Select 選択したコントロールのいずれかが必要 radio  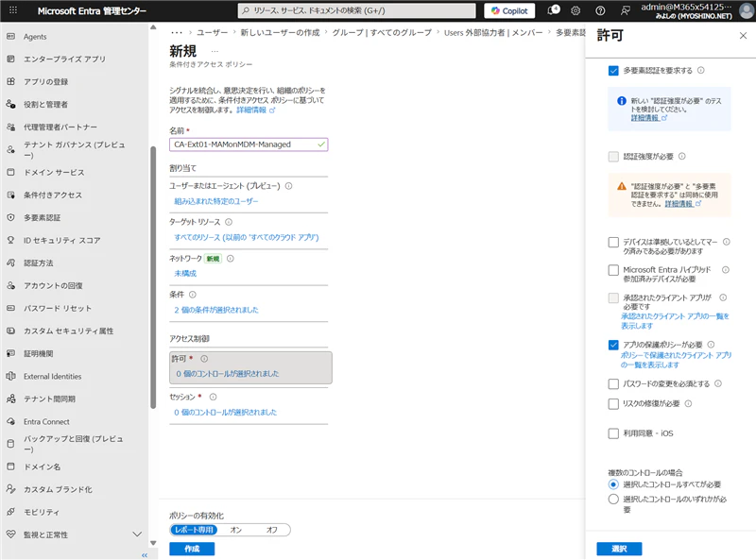point(613,499)
